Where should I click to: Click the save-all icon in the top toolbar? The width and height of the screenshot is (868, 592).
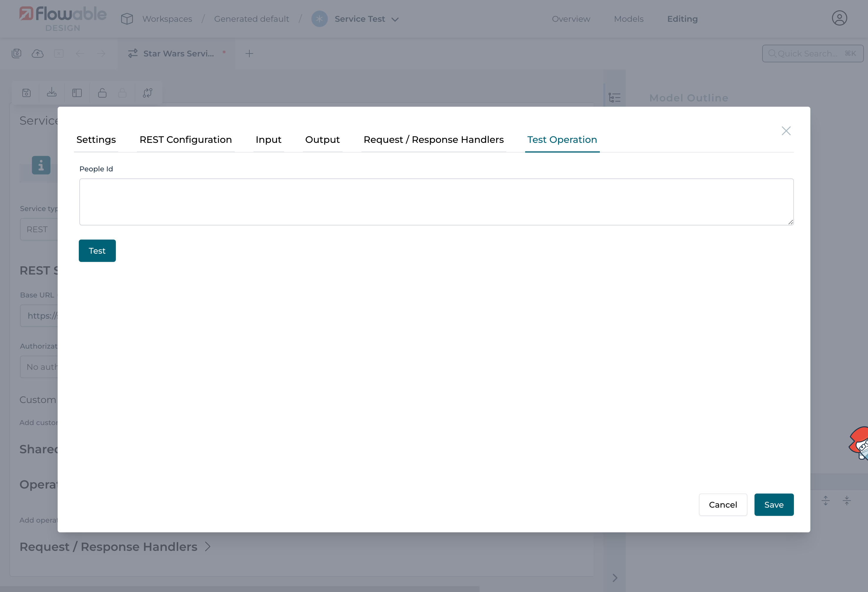16,53
